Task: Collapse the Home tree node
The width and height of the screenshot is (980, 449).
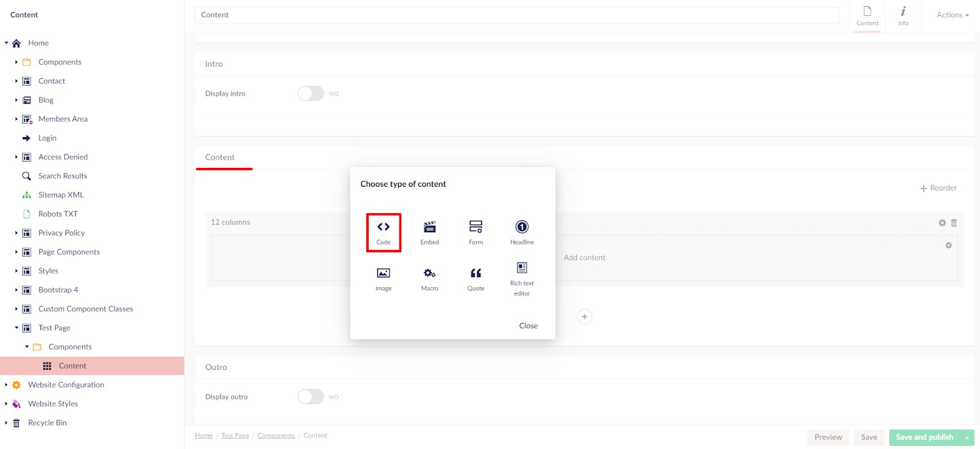Action: (x=6, y=43)
